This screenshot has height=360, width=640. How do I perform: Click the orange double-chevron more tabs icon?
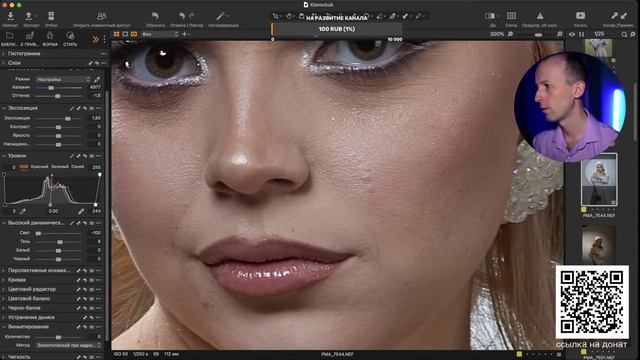tap(95, 40)
